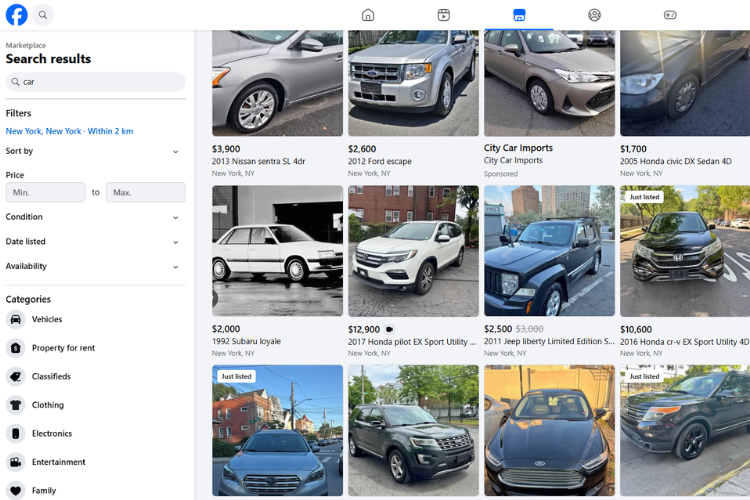The image size is (750, 500).
Task: Open the Just listed silver Subaru photo
Action: coord(277,431)
